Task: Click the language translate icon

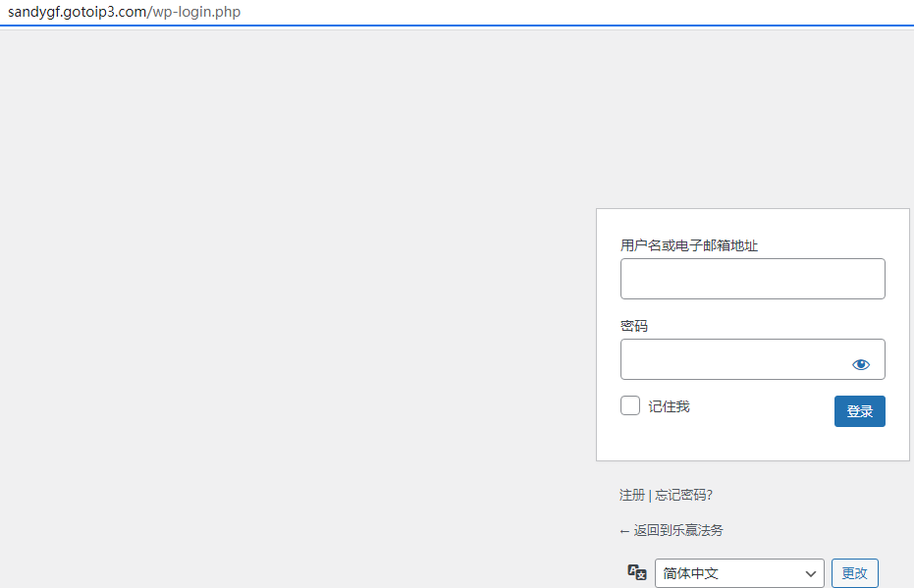Action: click(x=636, y=573)
